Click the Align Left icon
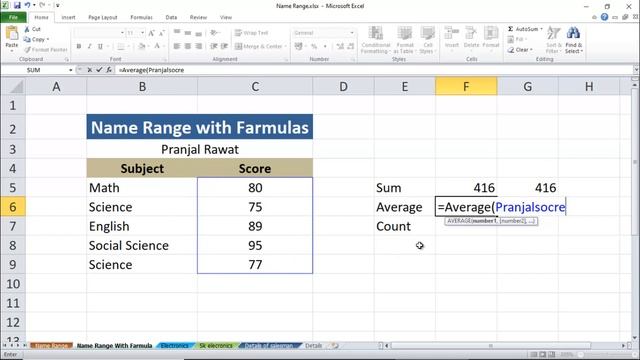Screen dimensions: 640x360 (x=177, y=47)
